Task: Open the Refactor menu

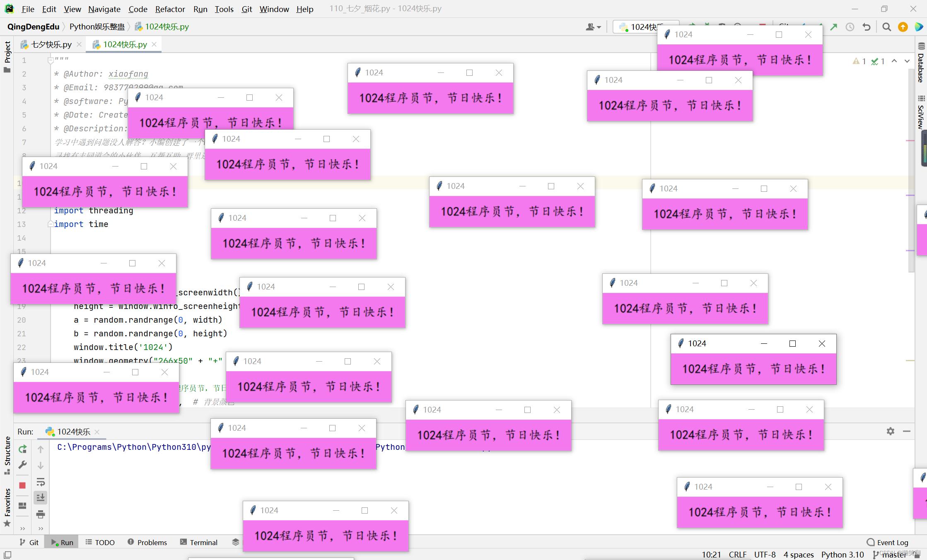Action: 170,9
